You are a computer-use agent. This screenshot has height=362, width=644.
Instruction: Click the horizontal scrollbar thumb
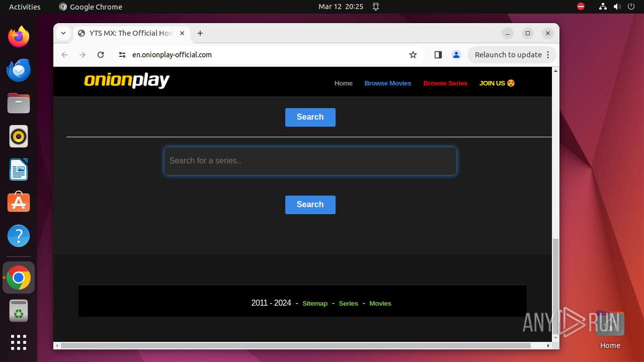coord(296,345)
